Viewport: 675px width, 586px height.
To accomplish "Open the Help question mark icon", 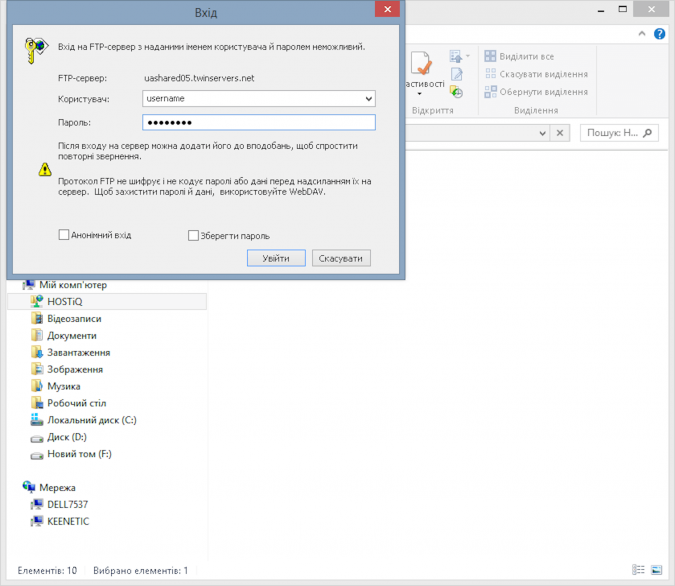I will (660, 34).
